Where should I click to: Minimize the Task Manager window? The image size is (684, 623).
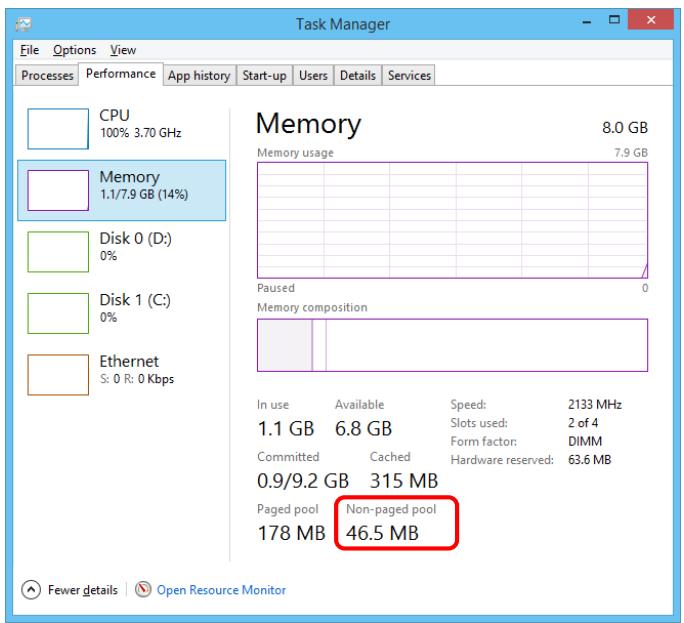pyautogui.click(x=587, y=20)
